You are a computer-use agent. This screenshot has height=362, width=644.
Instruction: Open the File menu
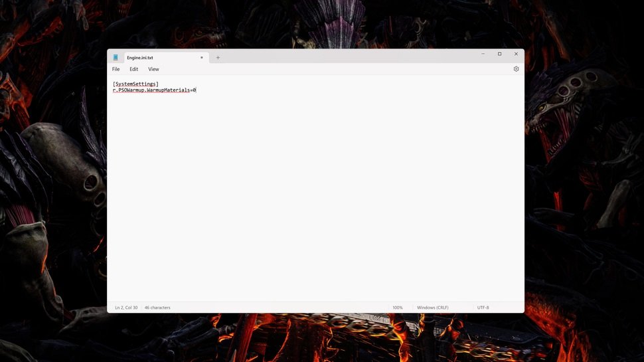(116, 69)
